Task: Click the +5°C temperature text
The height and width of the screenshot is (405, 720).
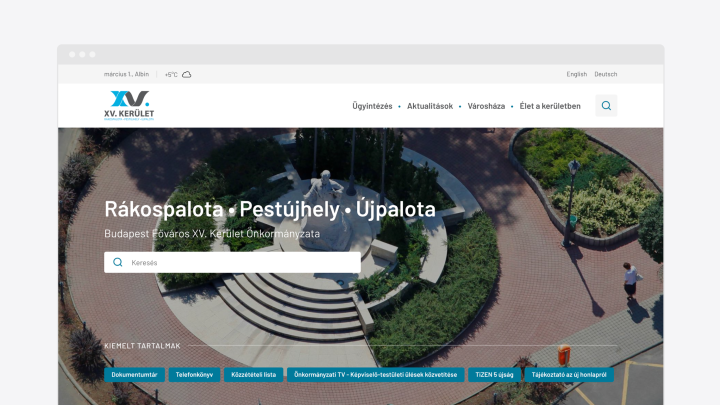Action: [171, 74]
